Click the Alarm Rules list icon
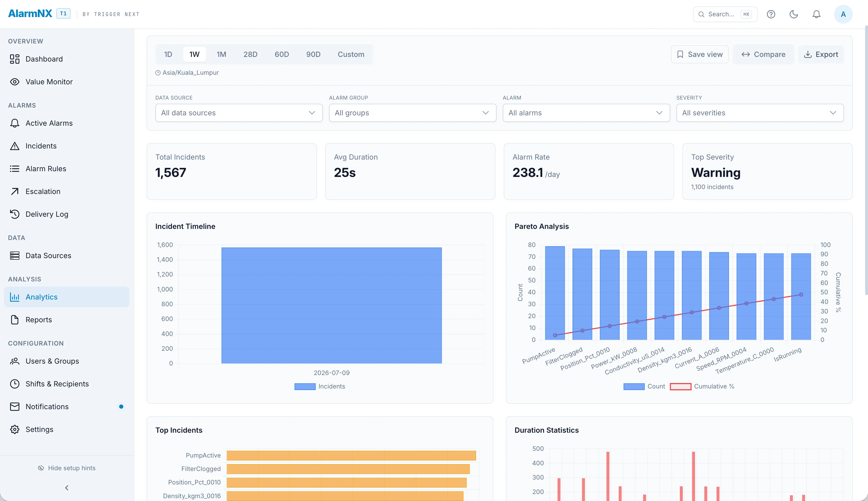Screen dimensions: 868x501 point(14,169)
